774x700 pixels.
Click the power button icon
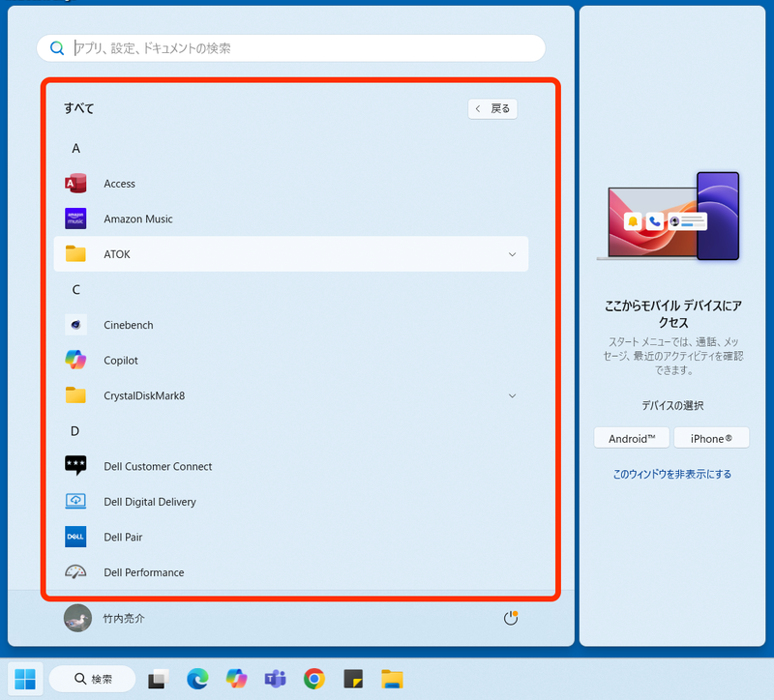[511, 618]
